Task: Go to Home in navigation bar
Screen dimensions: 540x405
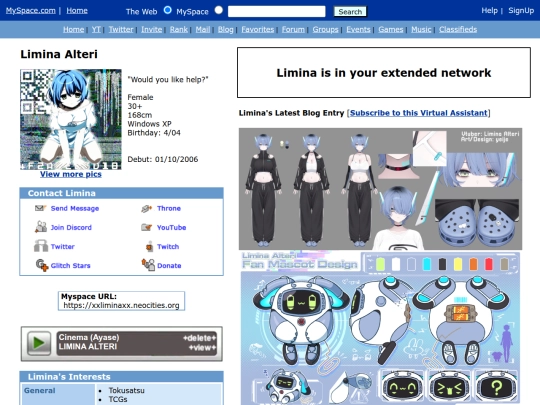Action: coord(73,29)
